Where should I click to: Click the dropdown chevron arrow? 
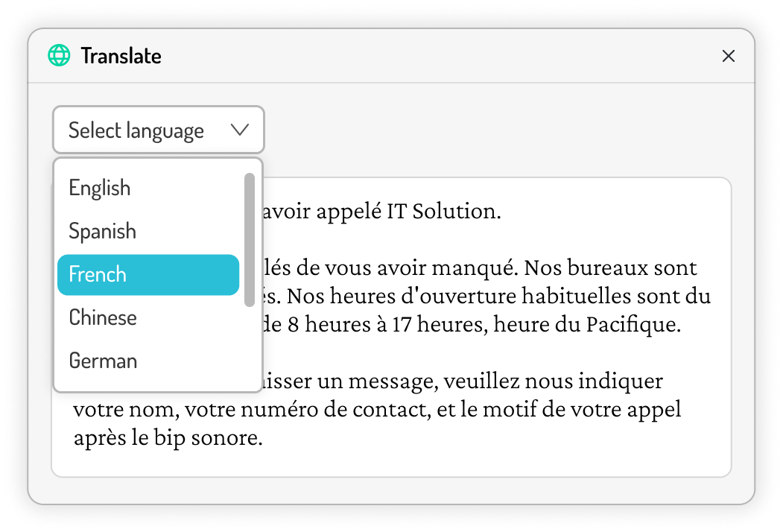(x=239, y=130)
